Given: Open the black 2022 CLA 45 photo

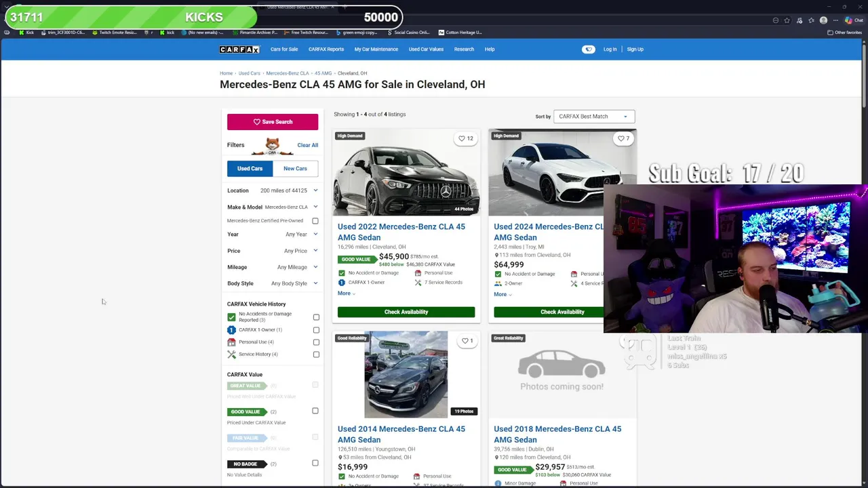Looking at the screenshot, I should point(406,172).
